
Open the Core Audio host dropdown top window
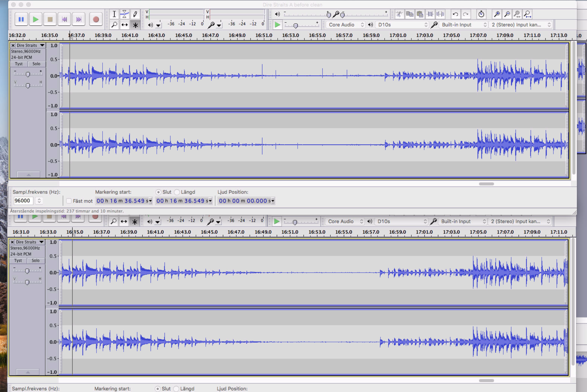(345, 25)
